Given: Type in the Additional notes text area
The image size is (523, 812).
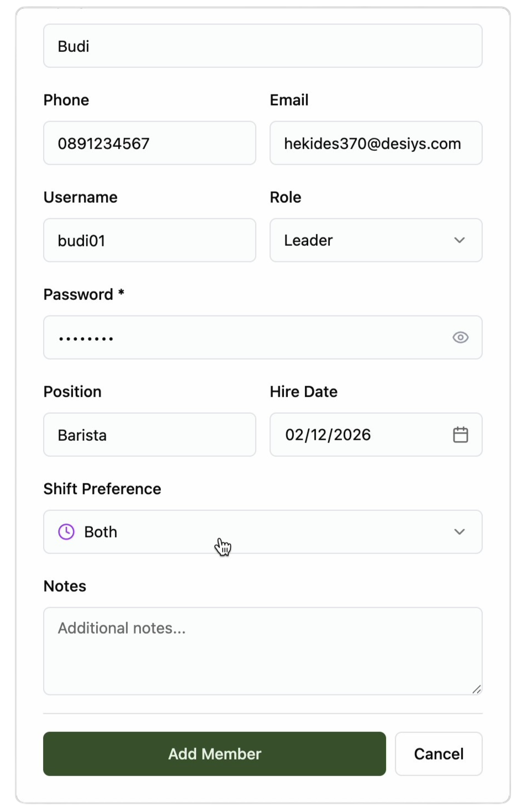Looking at the screenshot, I should click(262, 651).
